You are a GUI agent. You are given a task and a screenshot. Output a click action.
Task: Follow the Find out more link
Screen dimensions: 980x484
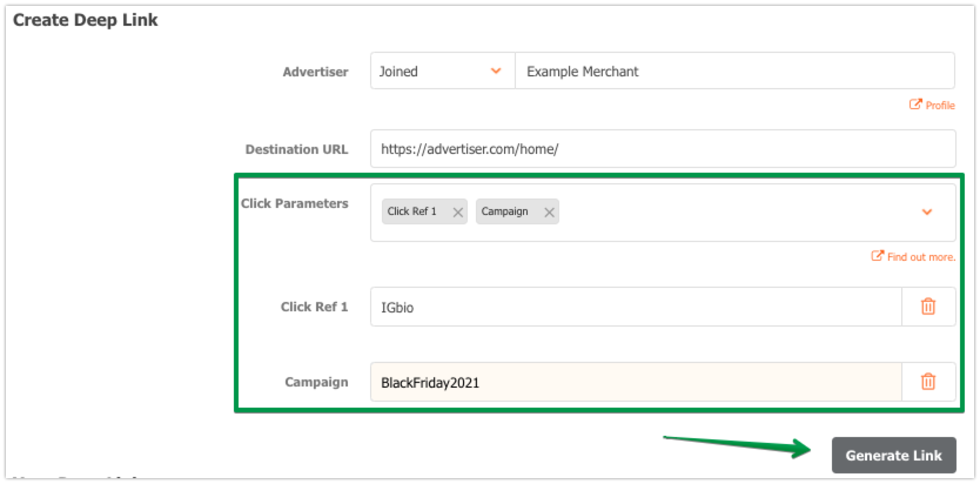click(x=921, y=257)
